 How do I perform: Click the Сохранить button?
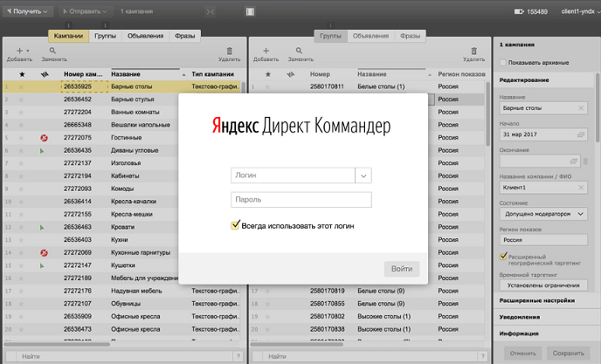(x=568, y=354)
